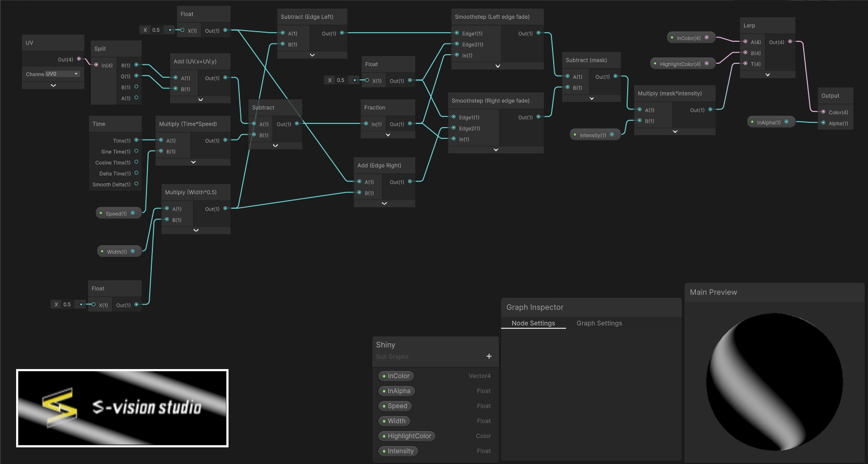The width and height of the screenshot is (868, 464).
Task: Toggle chevron under Multiply (Time*Speed) node
Action: [193, 162]
